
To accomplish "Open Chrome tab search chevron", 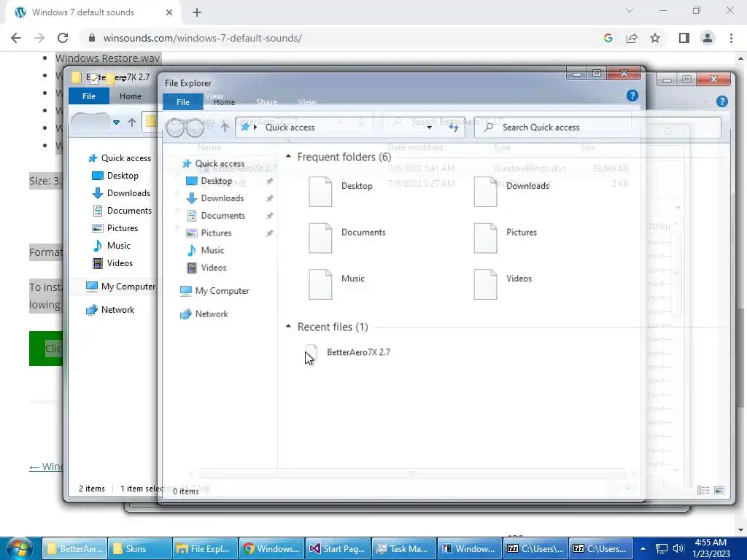I will click(x=630, y=10).
